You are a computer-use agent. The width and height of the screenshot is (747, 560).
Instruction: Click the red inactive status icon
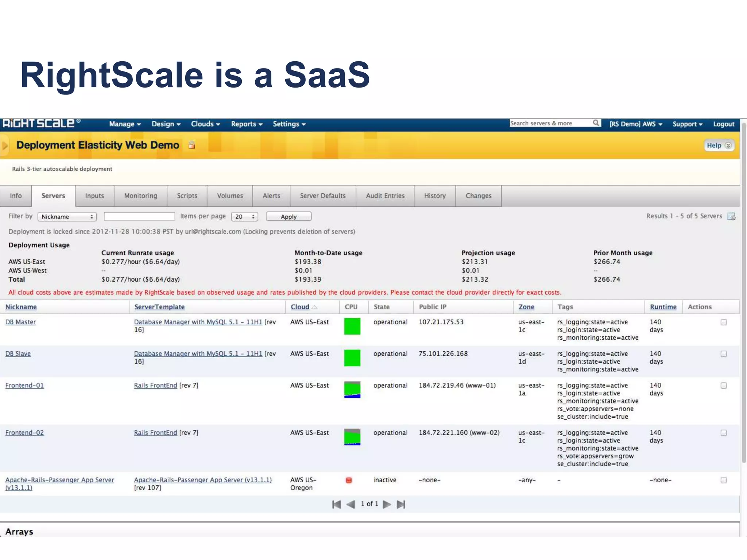pyautogui.click(x=349, y=480)
